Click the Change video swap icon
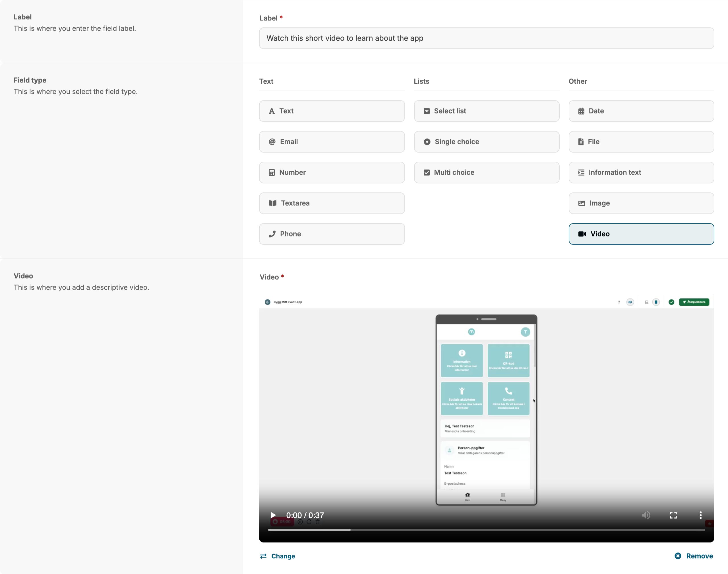The width and height of the screenshot is (728, 574). (263, 556)
